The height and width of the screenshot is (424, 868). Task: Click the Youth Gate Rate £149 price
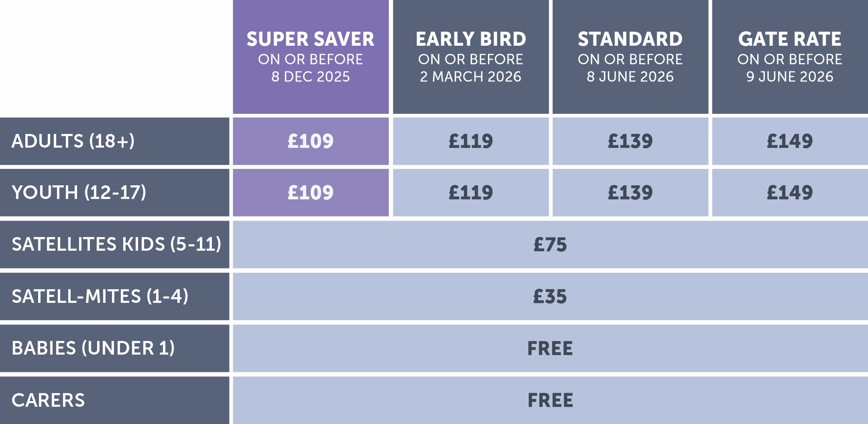tap(790, 193)
